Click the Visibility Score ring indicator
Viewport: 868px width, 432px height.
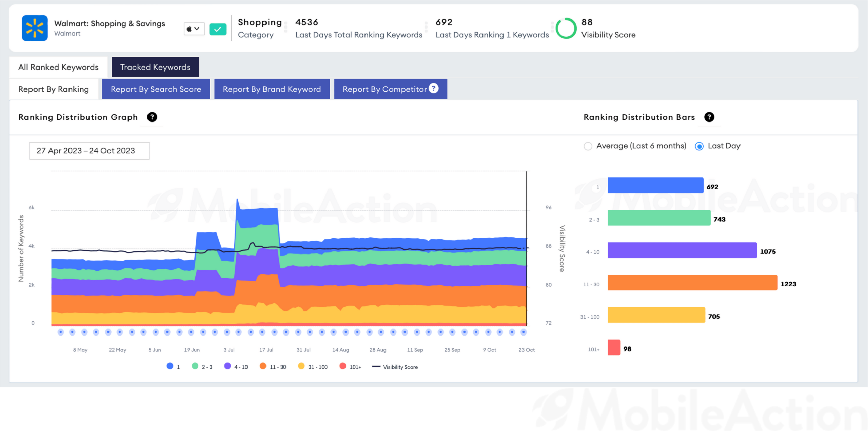(566, 28)
